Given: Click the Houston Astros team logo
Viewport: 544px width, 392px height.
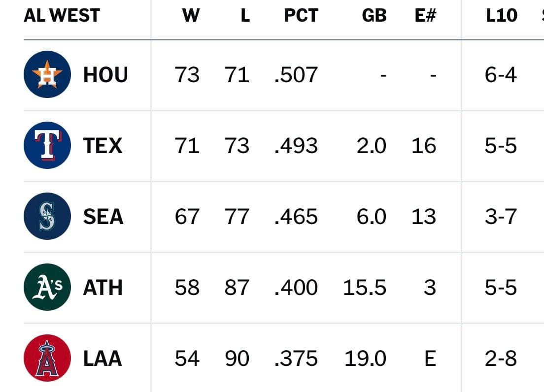Looking at the screenshot, I should (47, 74).
